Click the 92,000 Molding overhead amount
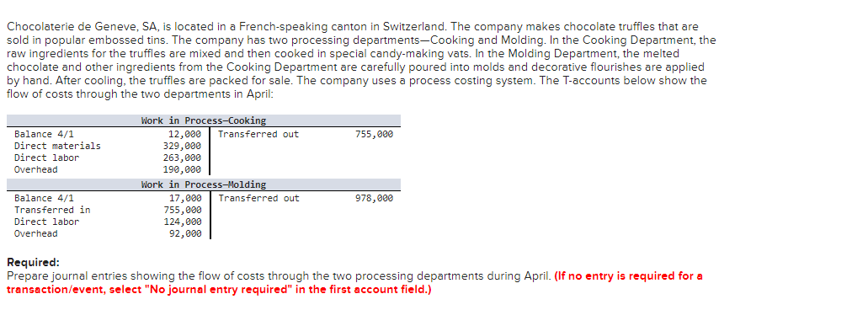Viewport: 868px width, 310px height. coord(185,233)
